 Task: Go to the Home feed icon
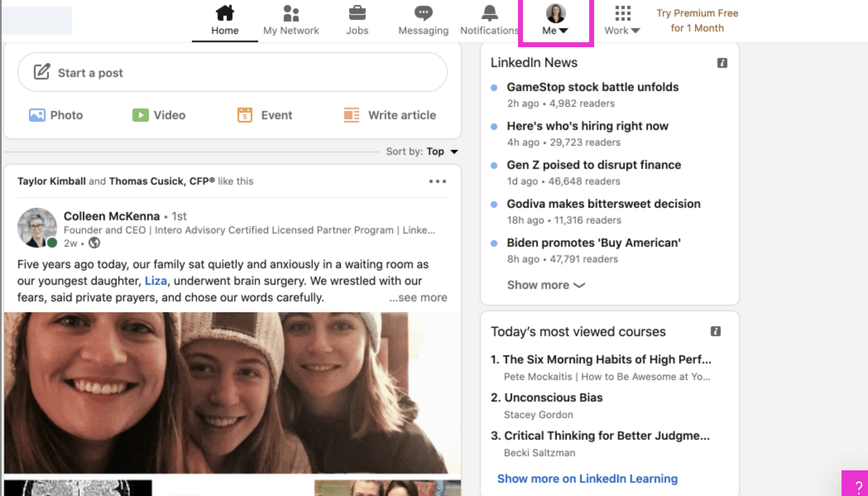tap(225, 13)
